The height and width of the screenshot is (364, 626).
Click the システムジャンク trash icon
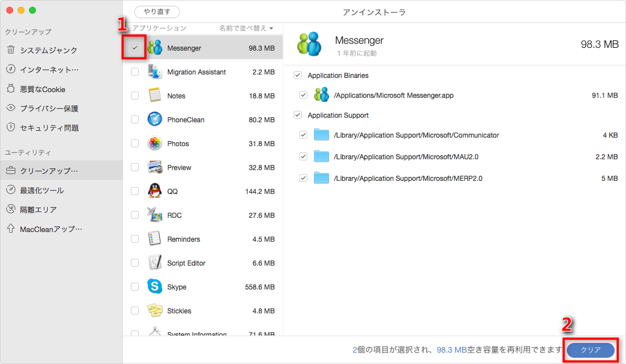tap(11, 50)
